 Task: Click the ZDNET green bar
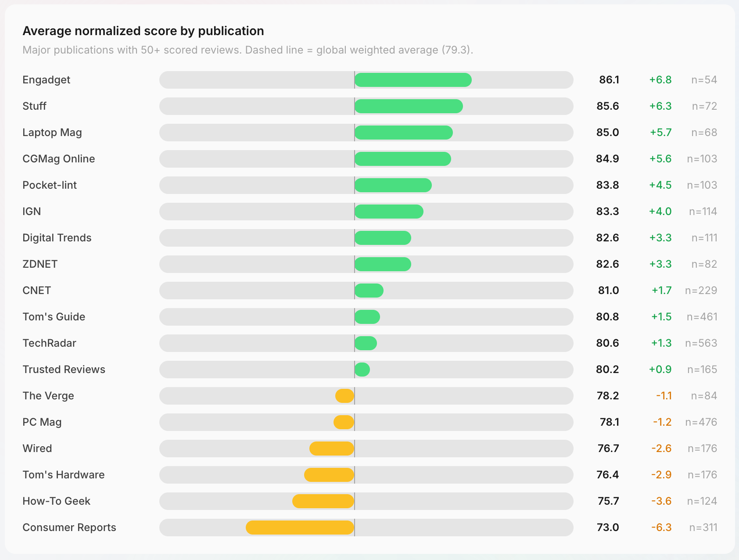pos(383,264)
